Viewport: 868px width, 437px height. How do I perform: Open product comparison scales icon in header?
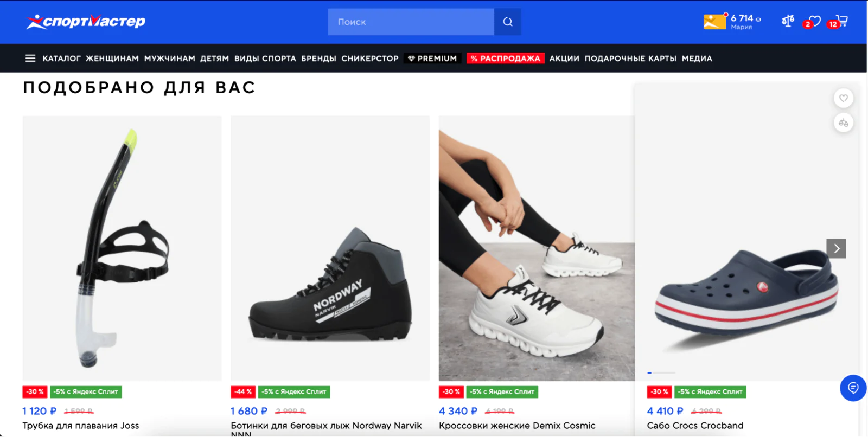click(x=788, y=21)
